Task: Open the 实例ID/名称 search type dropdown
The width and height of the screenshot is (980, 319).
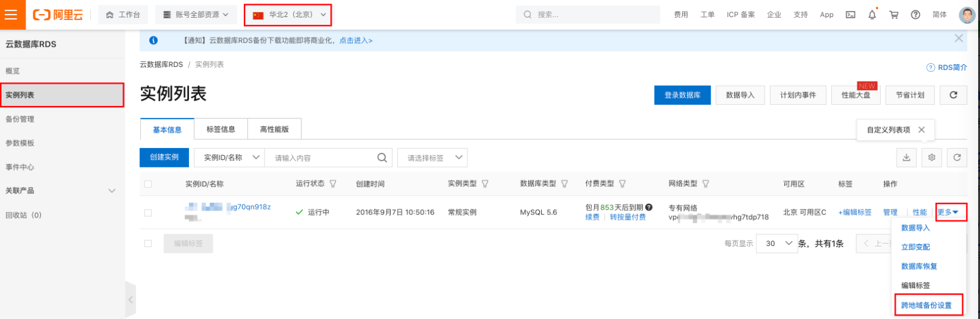Action: pos(229,158)
